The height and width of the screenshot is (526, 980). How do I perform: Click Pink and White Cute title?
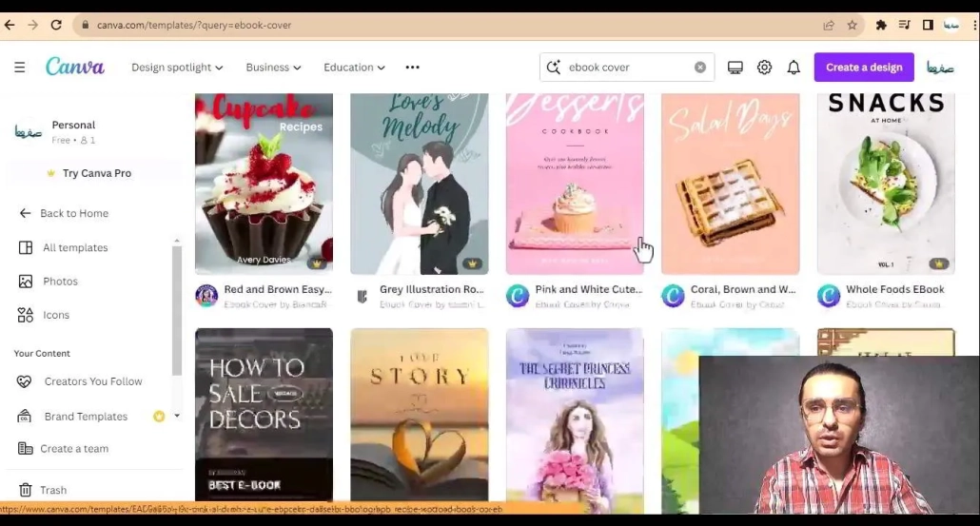589,289
